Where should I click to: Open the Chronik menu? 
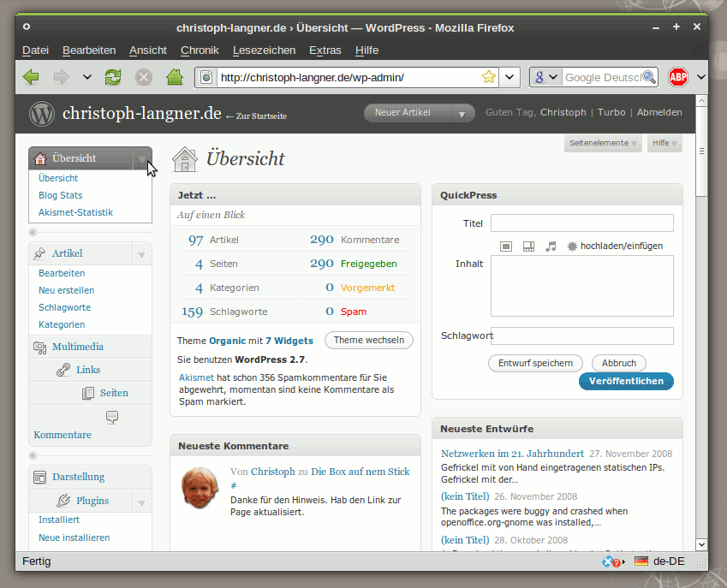point(200,50)
